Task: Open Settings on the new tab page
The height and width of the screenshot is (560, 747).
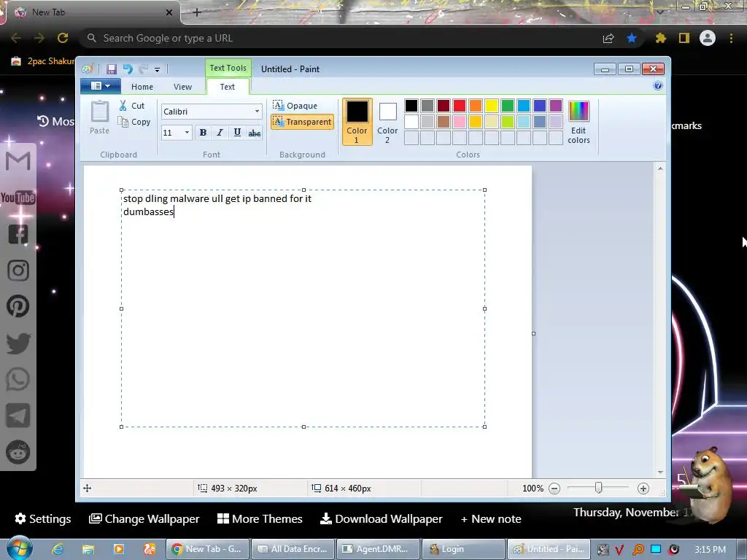Action: [43, 518]
